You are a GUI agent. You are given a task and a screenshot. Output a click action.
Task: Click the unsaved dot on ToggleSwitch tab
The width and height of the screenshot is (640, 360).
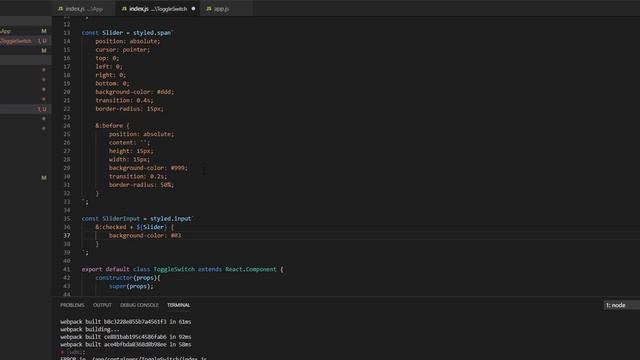point(193,9)
